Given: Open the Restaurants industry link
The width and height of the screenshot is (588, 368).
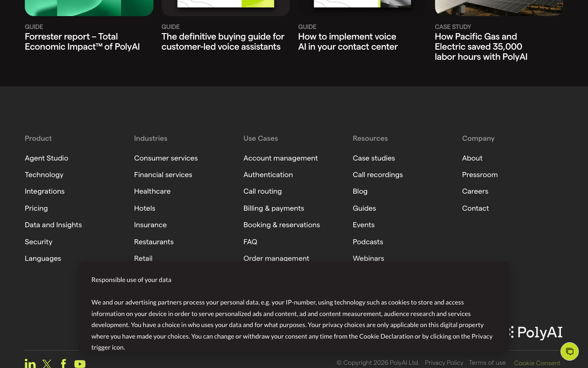Looking at the screenshot, I should pos(154,242).
